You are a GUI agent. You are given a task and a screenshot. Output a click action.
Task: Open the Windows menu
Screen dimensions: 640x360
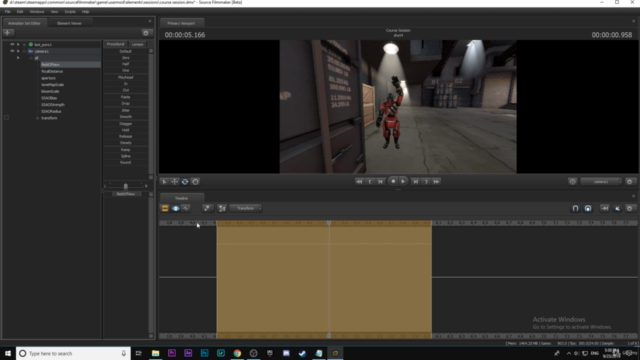[x=37, y=12]
